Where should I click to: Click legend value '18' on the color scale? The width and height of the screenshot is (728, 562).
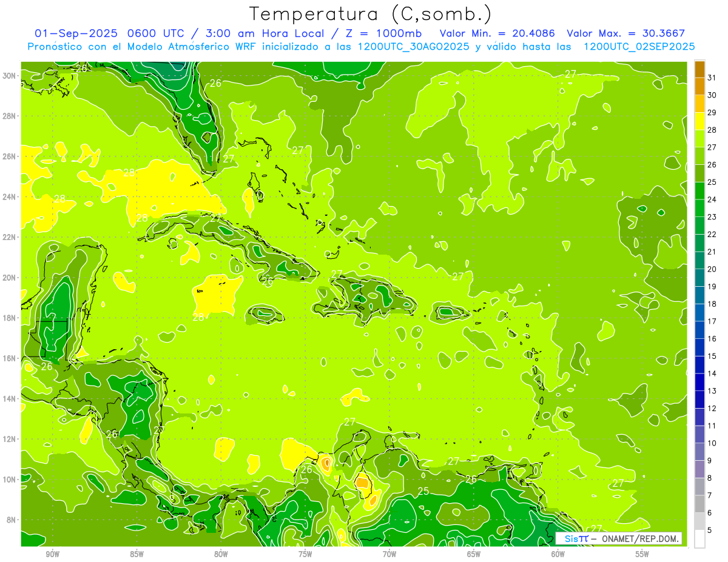pyautogui.click(x=712, y=304)
